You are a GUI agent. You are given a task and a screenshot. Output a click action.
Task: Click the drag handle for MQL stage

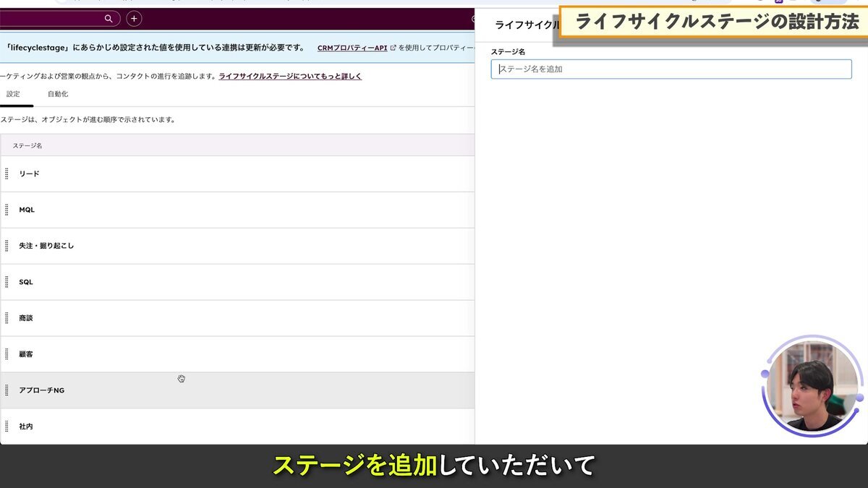click(x=7, y=210)
